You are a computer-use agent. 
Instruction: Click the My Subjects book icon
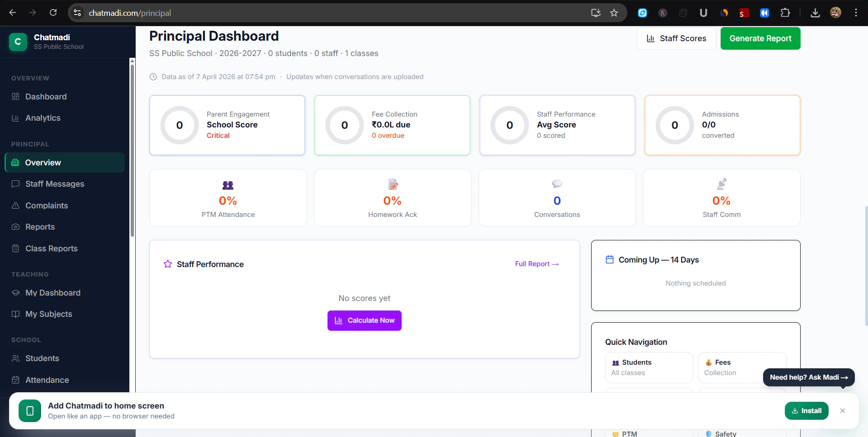point(16,314)
